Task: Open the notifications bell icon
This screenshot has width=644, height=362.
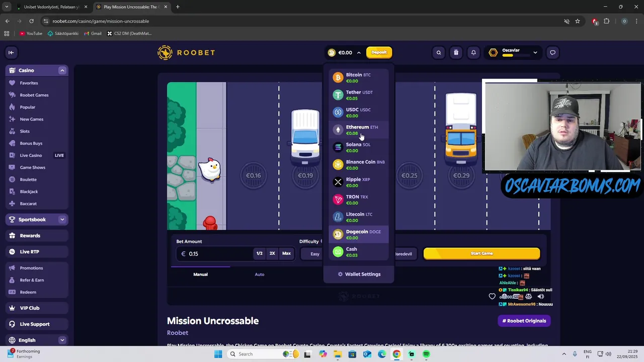Action: coord(473,52)
